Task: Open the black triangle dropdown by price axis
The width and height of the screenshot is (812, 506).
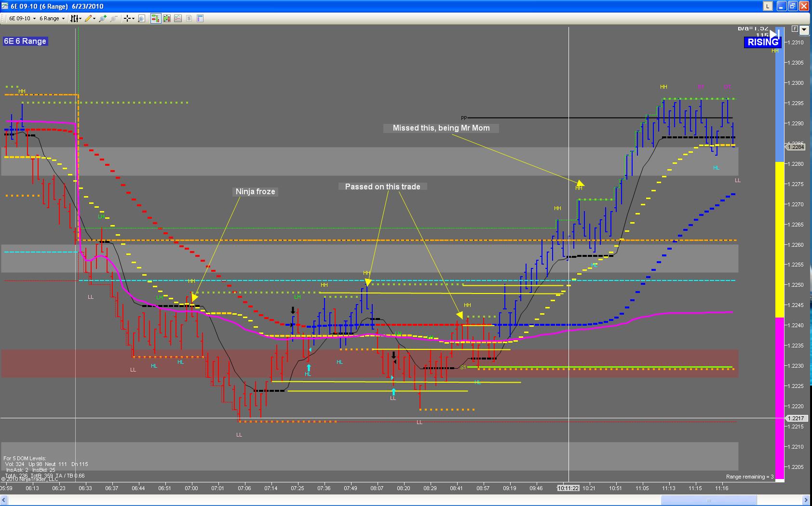Action: click(804, 30)
